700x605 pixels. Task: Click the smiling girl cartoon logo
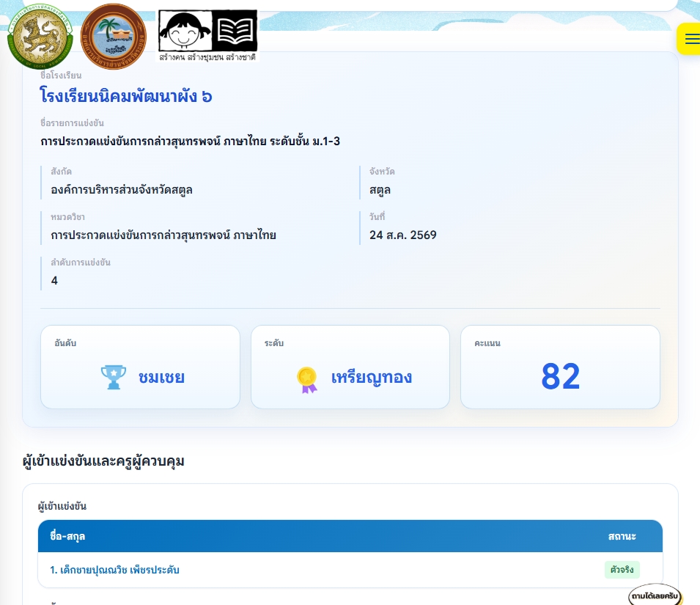(x=185, y=32)
